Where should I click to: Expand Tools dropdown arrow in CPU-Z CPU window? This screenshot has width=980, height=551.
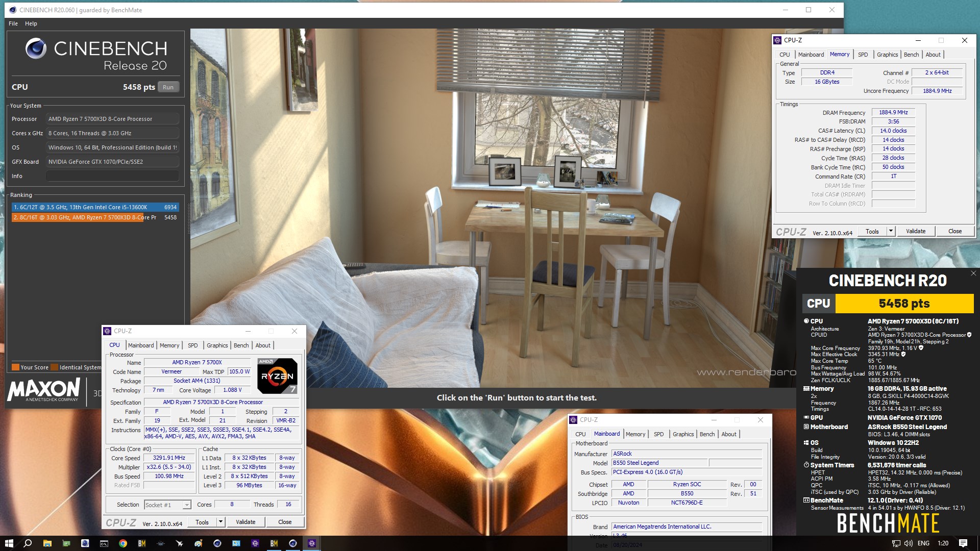click(220, 522)
